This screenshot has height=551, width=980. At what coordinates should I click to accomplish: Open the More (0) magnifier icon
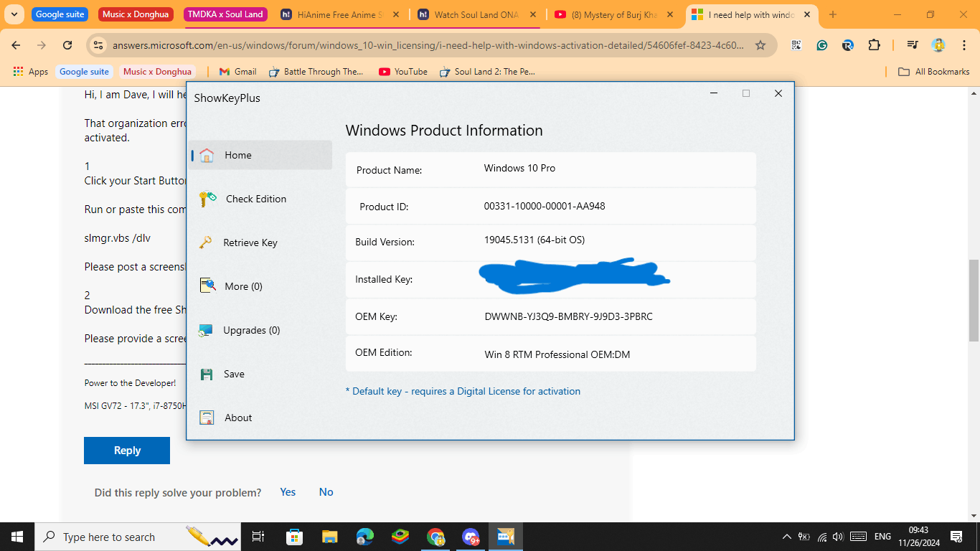[207, 286]
